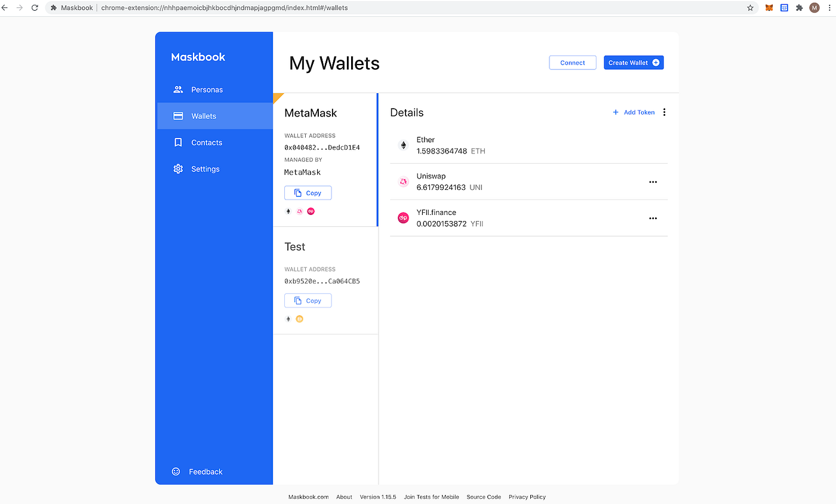This screenshot has width=836, height=504.
Task: Click the Settings gear icon
Action: (x=178, y=169)
